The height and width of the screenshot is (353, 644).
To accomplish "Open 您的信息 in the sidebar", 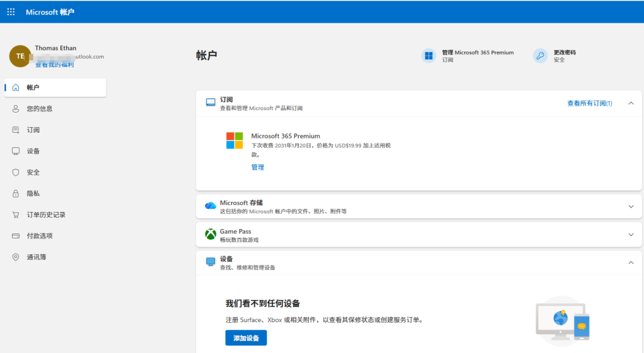I will [x=40, y=109].
